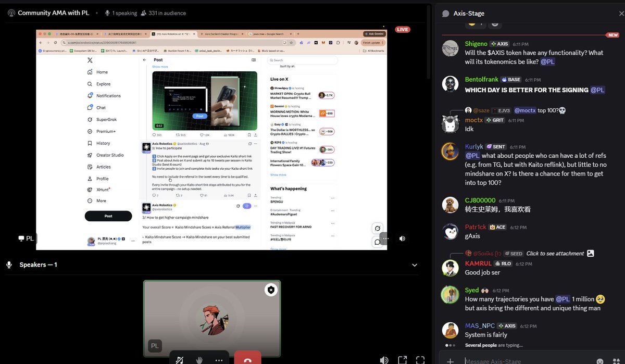
Task: Reload the shared browser page
Action: [56, 42]
